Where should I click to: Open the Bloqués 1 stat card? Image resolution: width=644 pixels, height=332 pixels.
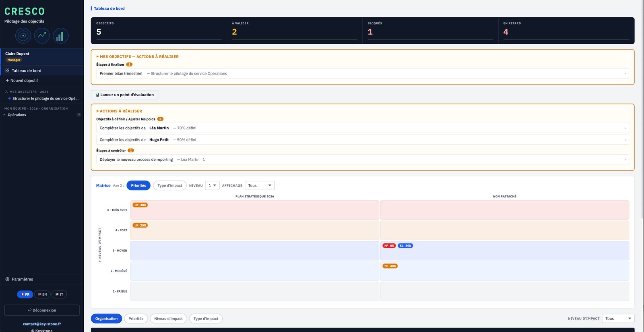coord(430,31)
